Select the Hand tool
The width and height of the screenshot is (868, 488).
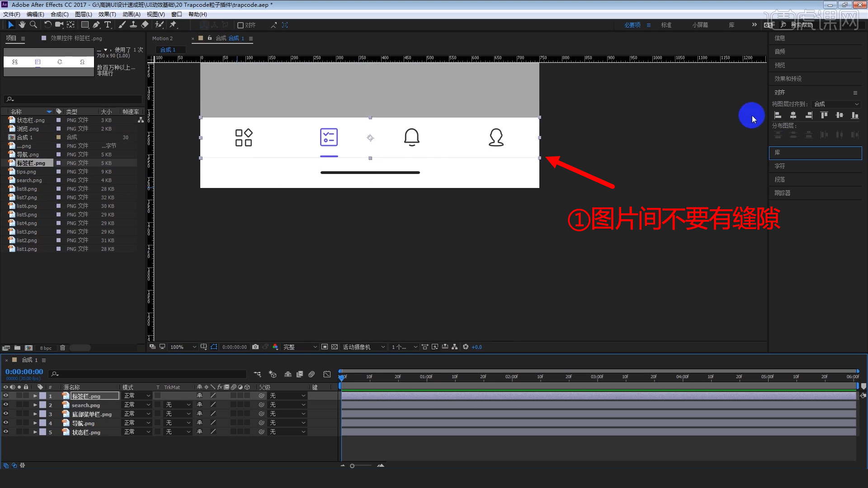[x=22, y=25]
